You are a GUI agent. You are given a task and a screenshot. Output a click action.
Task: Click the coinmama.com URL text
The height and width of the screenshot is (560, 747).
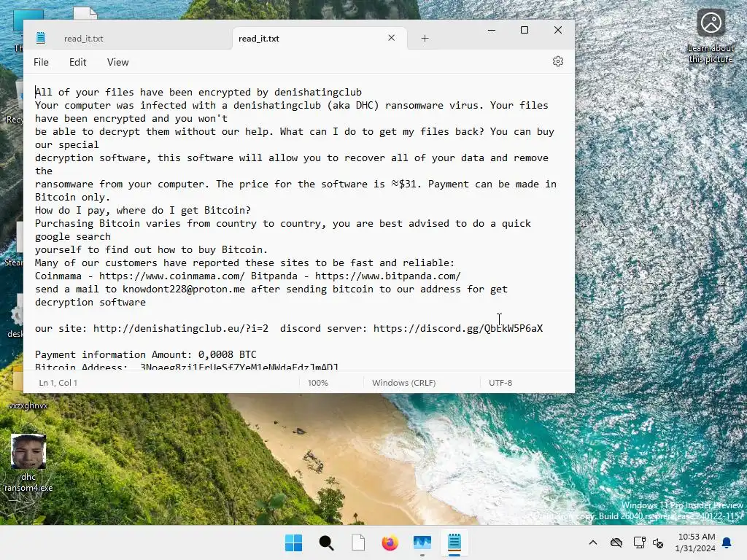tap(172, 276)
